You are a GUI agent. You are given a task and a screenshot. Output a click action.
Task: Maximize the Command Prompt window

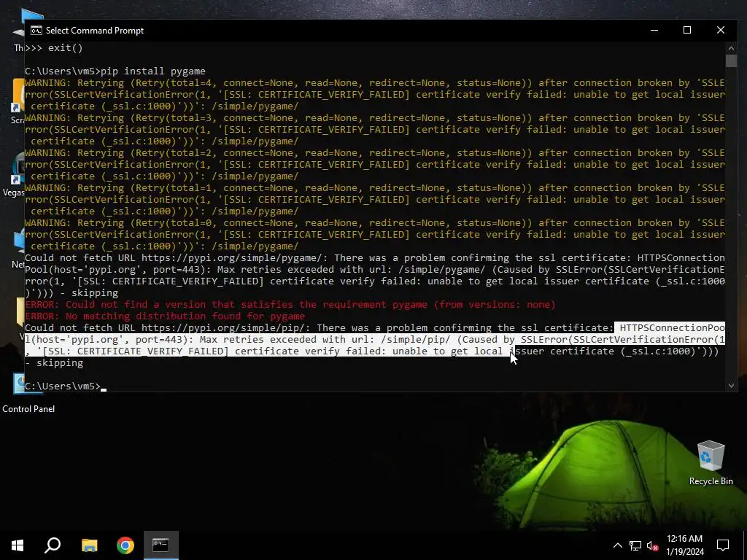coord(687,30)
